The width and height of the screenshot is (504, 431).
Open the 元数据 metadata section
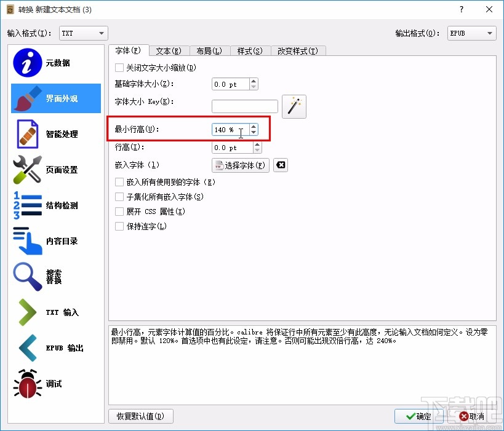click(56, 63)
